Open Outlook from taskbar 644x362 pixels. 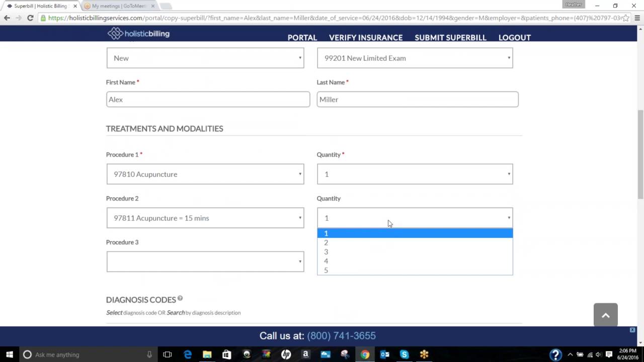point(384,354)
